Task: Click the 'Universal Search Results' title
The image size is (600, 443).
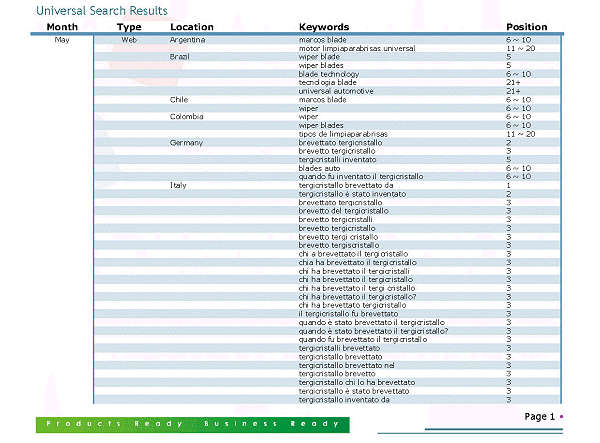Action: point(102,11)
